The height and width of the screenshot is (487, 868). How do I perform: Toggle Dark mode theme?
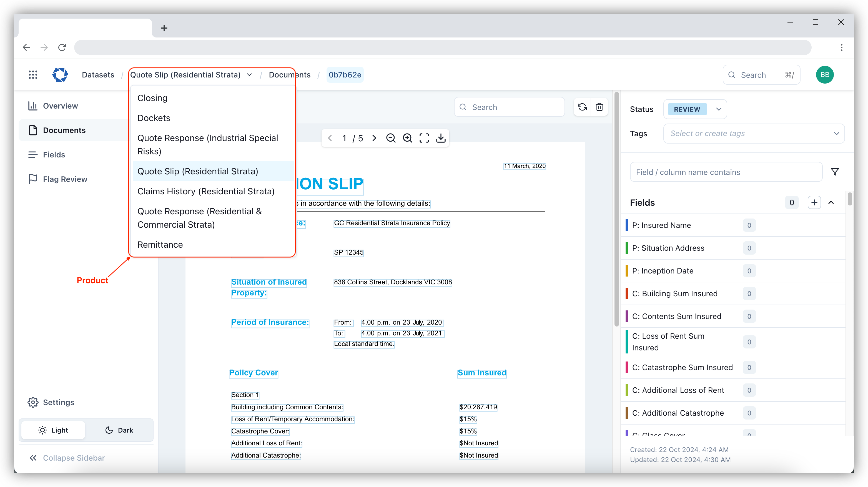[119, 430]
